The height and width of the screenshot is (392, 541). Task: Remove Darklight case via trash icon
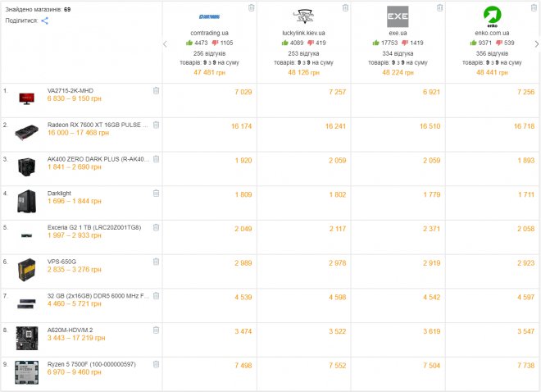coord(156,193)
